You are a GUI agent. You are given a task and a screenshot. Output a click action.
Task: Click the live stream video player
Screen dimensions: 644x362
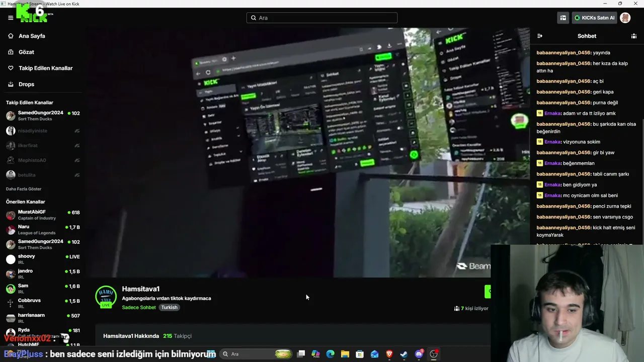(x=307, y=152)
